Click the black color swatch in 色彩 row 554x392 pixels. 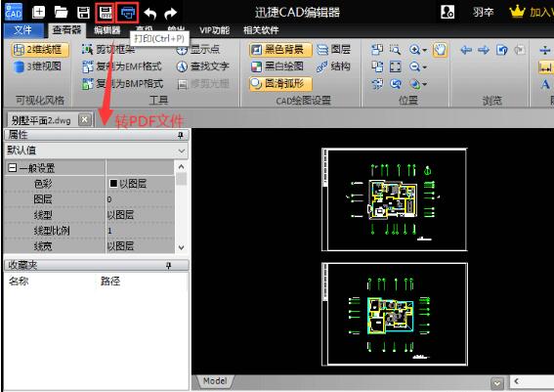(113, 183)
